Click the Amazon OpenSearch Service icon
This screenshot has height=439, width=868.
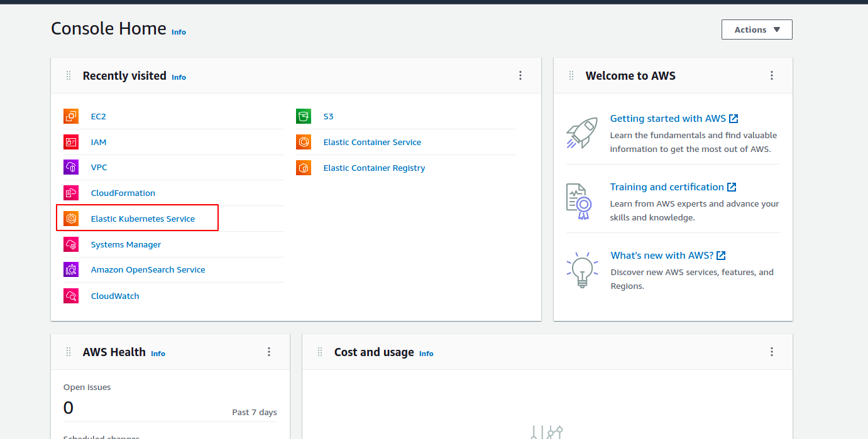[x=71, y=269]
